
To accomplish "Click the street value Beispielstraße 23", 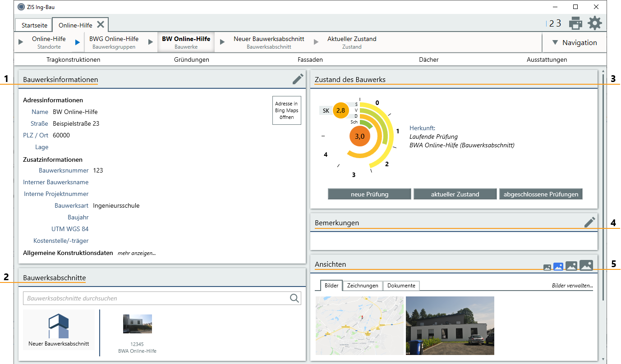I will click(76, 123).
